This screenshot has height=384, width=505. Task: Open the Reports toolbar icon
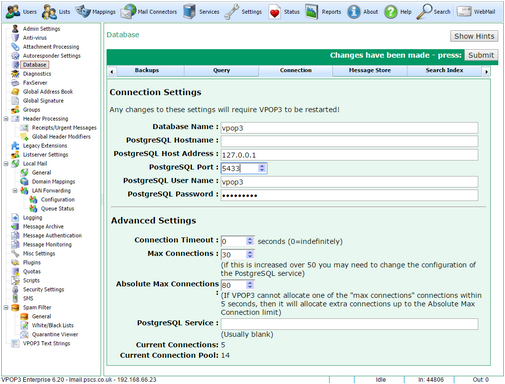tap(312, 12)
